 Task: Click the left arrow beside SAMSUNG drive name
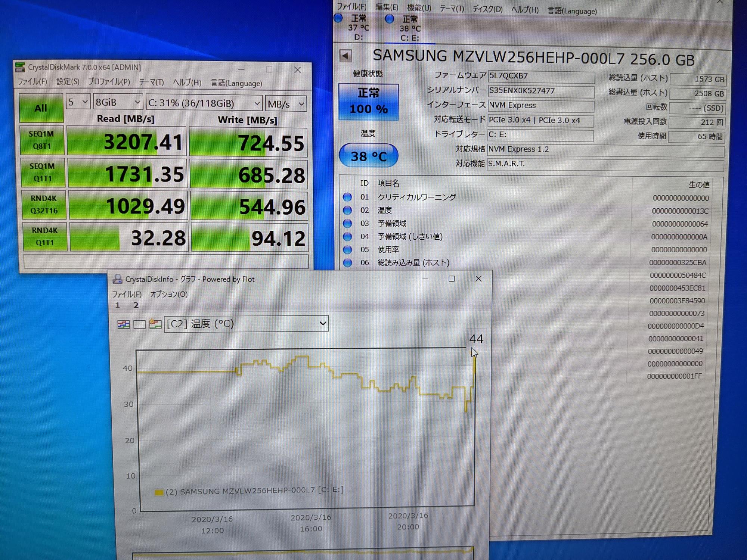pos(345,56)
